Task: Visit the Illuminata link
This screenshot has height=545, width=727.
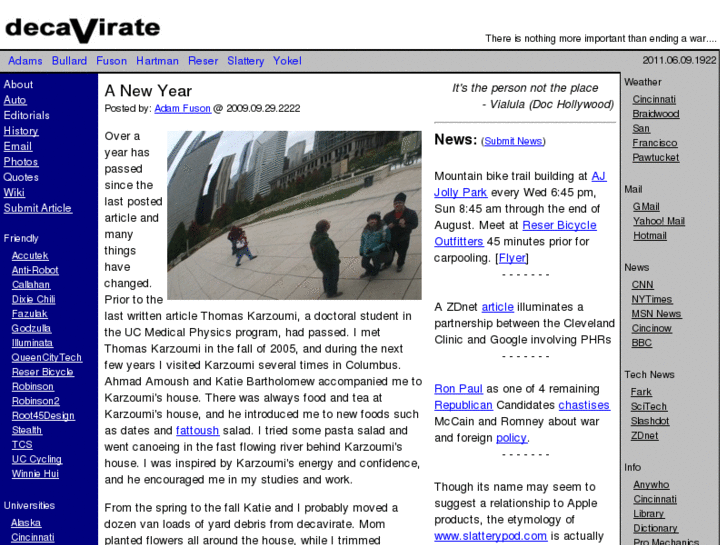Action: [32, 343]
